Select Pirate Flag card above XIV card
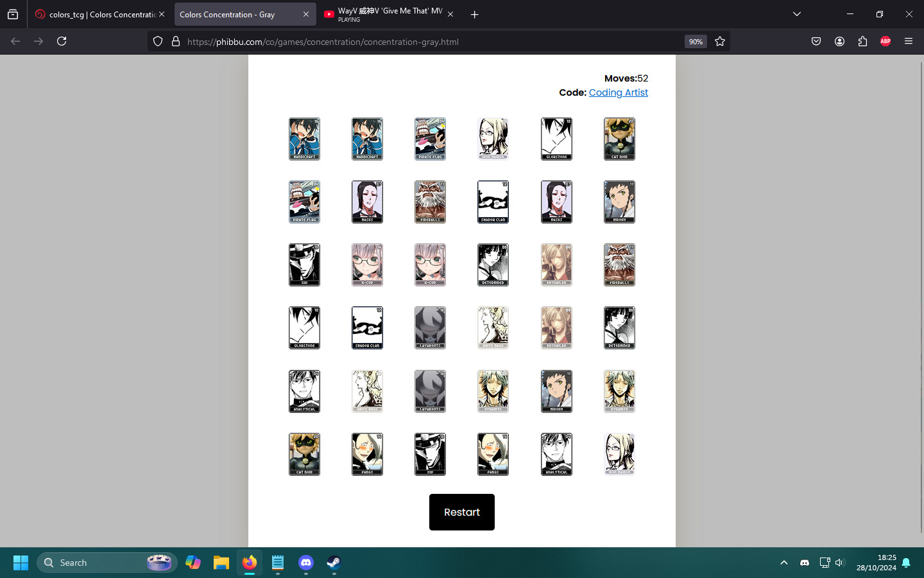Viewport: 924px width, 578px height. pyautogui.click(x=304, y=202)
